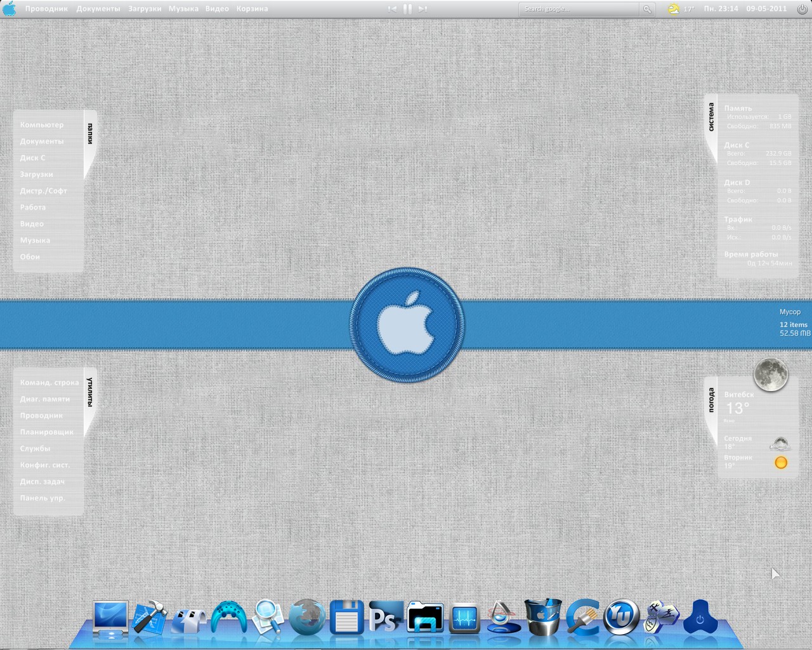Launch Firefox from the dock
The height and width of the screenshot is (650, 812).
307,618
